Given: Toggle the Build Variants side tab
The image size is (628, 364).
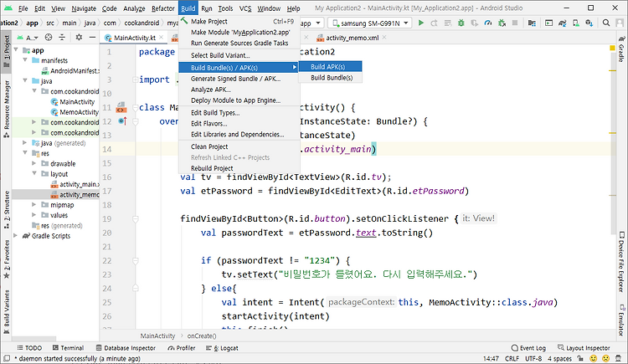Looking at the screenshot, I should 7,312.
